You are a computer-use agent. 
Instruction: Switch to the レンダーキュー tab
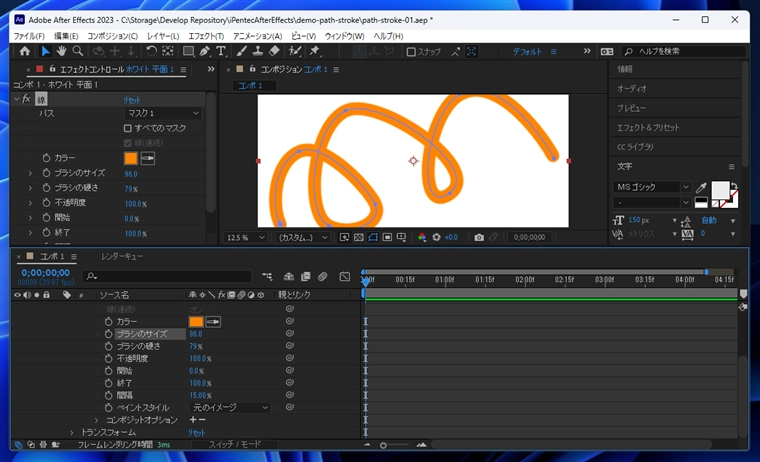(x=121, y=257)
